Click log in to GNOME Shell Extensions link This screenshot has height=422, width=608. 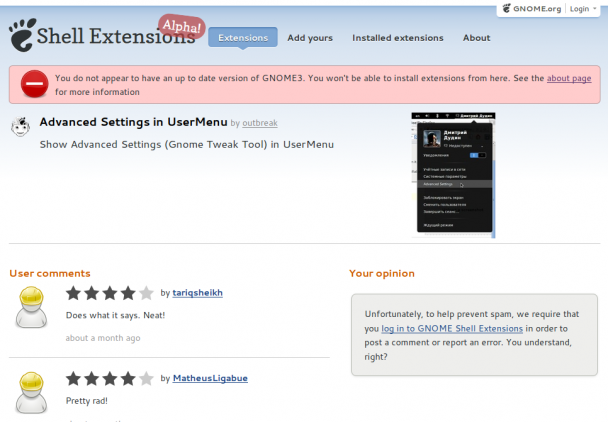click(452, 329)
